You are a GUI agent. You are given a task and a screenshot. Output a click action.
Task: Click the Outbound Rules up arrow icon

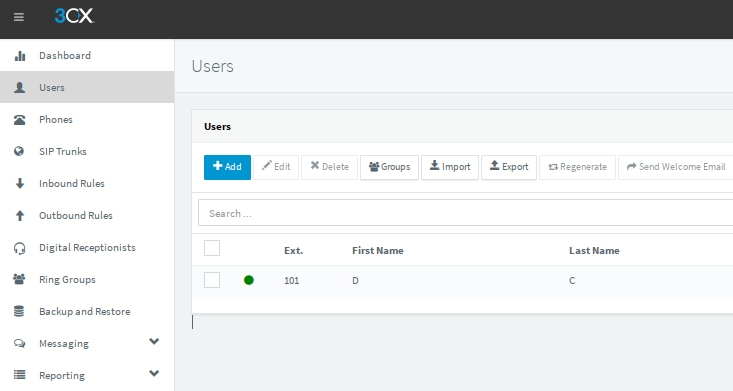[20, 216]
